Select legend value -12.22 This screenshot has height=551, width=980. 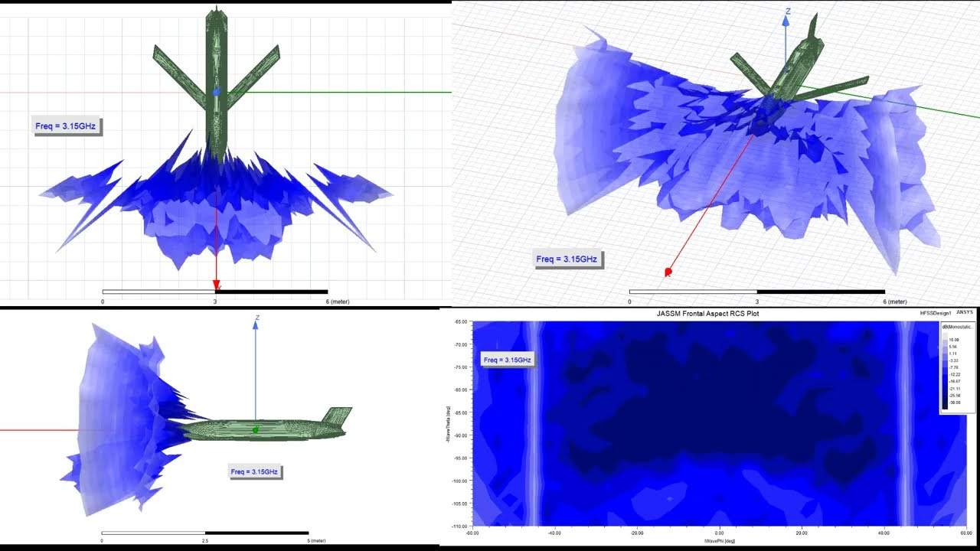click(954, 375)
